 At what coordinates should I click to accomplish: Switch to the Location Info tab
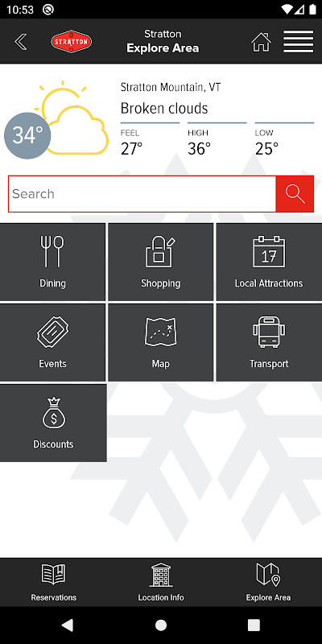[160, 582]
